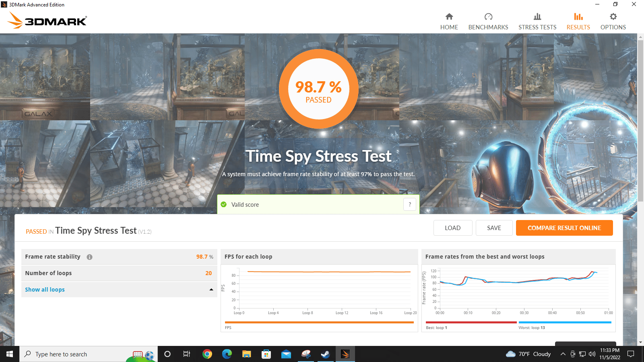Click the Meet Now tray icon
The image size is (644, 362).
click(x=573, y=354)
